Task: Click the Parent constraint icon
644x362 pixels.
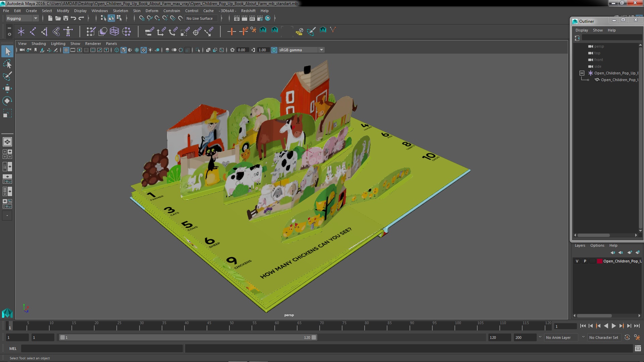Action: [x=149, y=32]
